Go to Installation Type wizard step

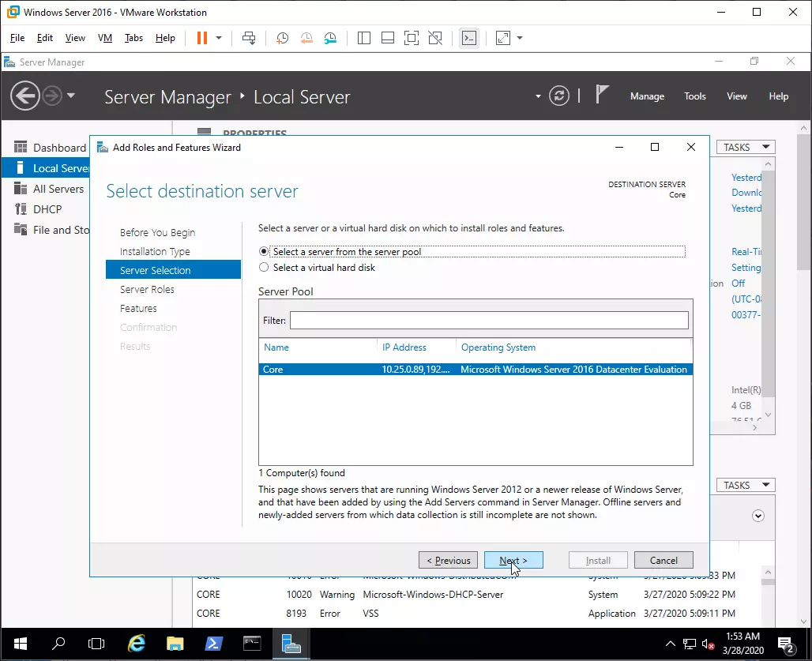pyautogui.click(x=155, y=252)
